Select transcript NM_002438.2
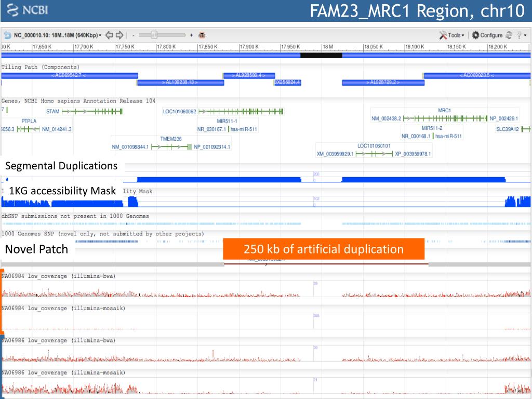This screenshot has height=399, width=532. coord(386,118)
